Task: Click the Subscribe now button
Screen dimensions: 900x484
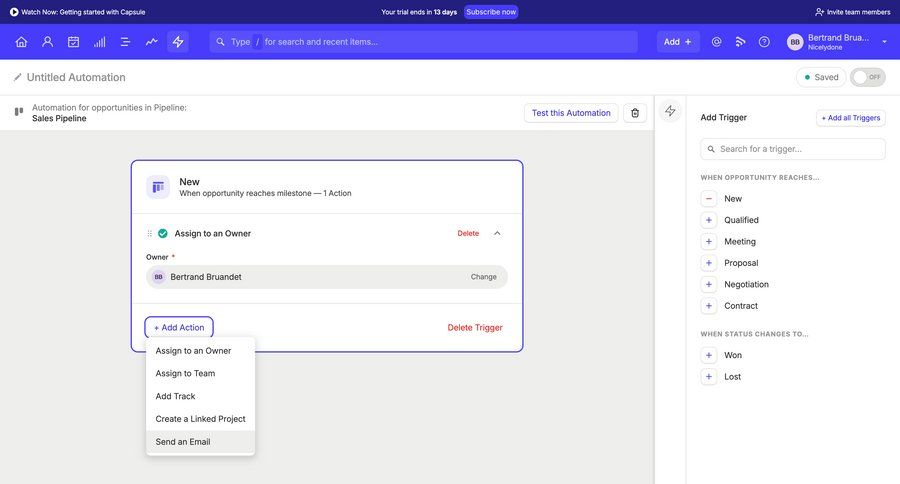Action: coord(491,12)
